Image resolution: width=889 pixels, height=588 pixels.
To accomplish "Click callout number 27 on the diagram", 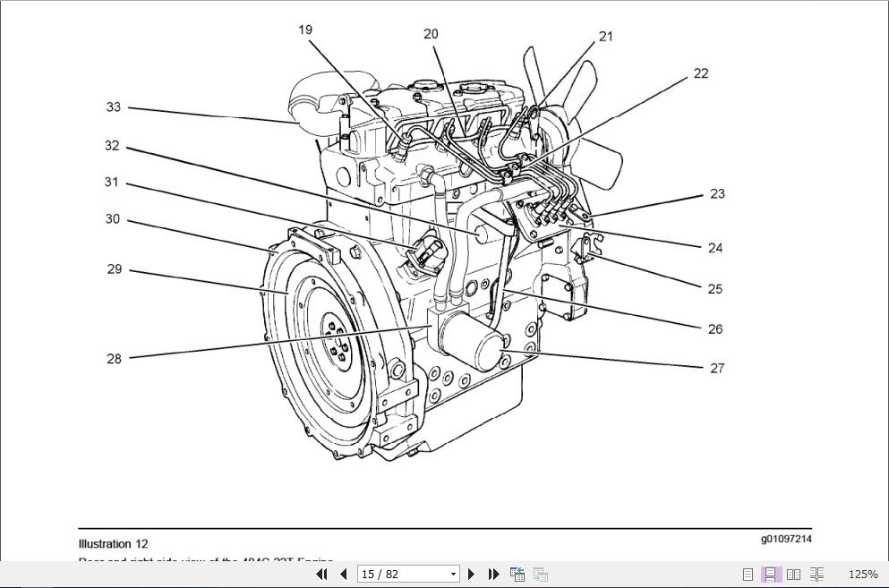I will (x=716, y=367).
